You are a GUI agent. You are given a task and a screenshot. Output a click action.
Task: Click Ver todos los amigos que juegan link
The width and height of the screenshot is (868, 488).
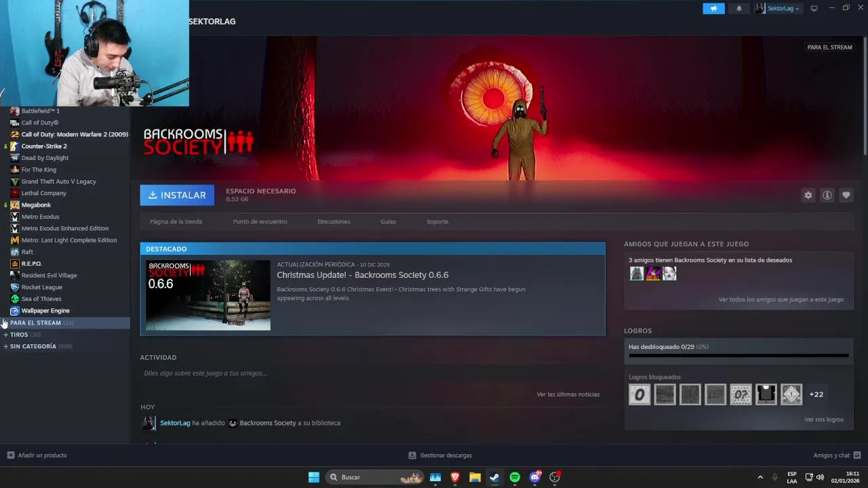[x=781, y=300]
